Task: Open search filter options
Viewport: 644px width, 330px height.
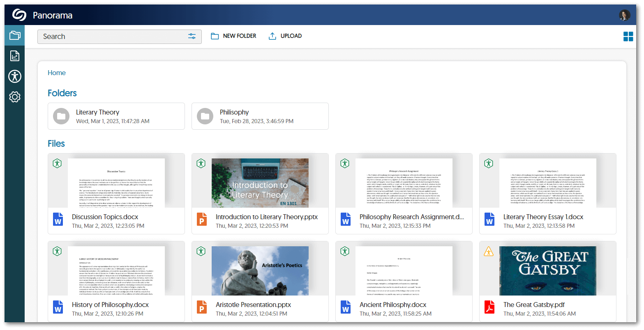Action: pyautogui.click(x=192, y=37)
